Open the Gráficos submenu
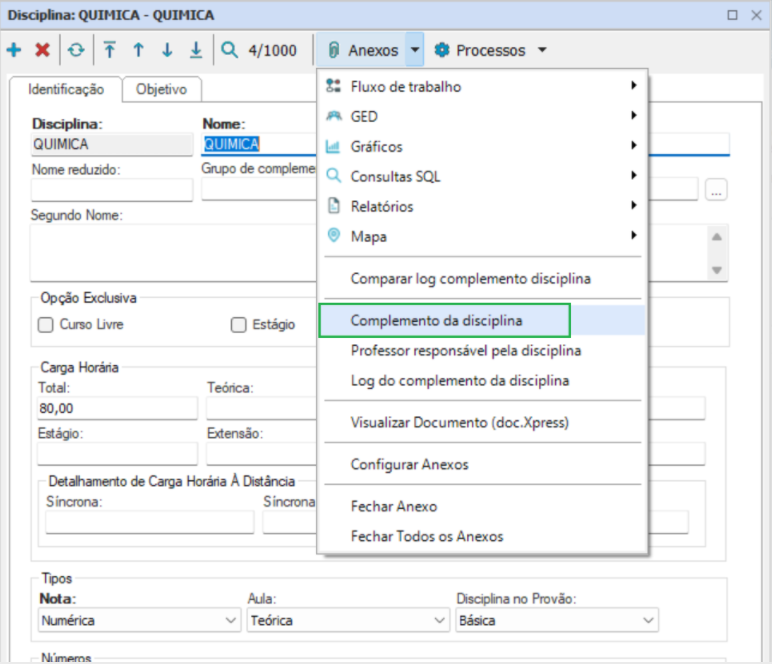Viewport: 772px width, 664px height. (482, 147)
